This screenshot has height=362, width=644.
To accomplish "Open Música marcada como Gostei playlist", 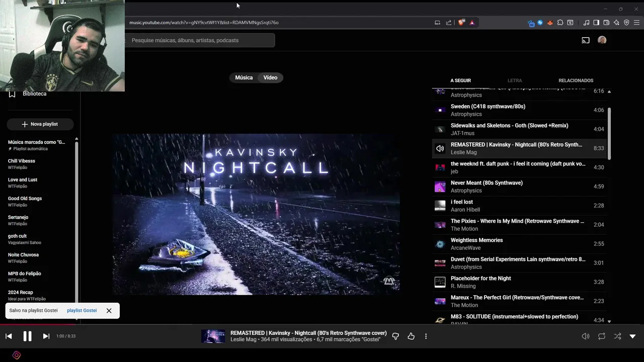I will coord(38,145).
